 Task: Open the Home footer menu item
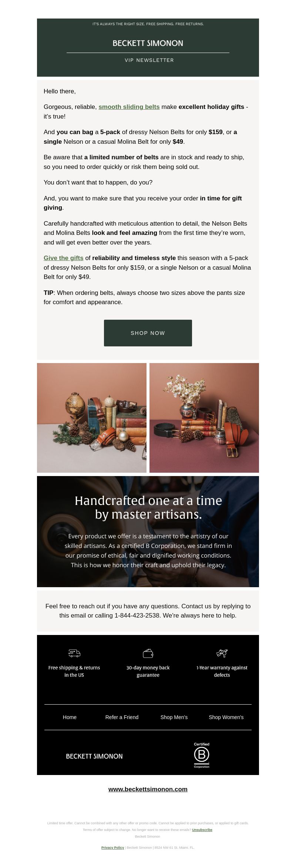coord(70,717)
